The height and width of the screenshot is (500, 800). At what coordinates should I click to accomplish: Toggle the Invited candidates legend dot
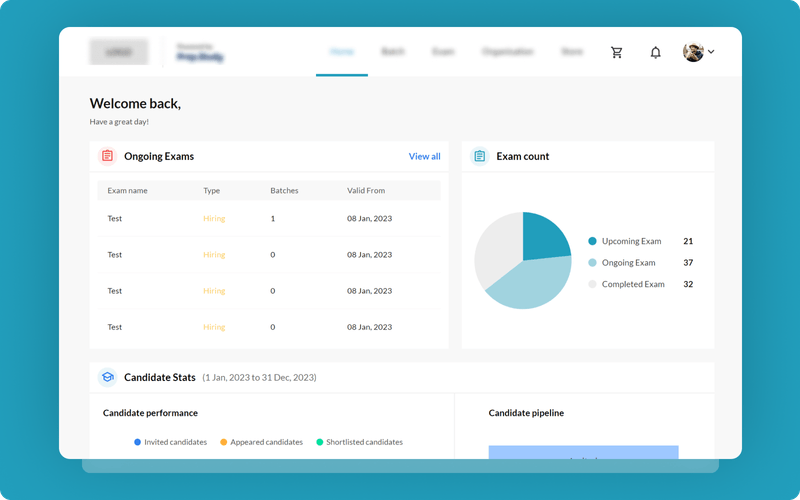click(138, 442)
